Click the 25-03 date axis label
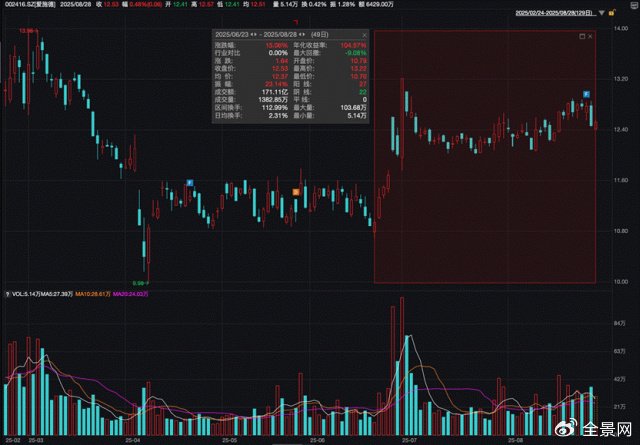 point(36,441)
